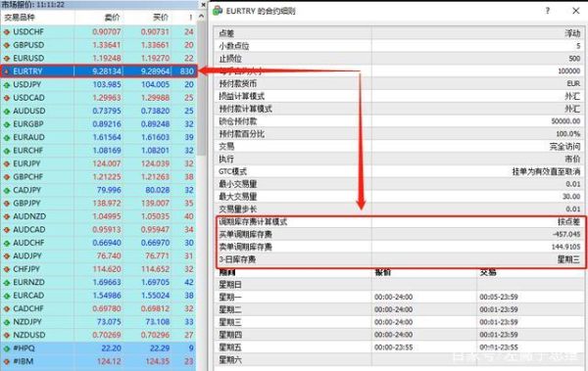The width and height of the screenshot is (588, 371).
Task: Click the AUDUSD symbol arrow icon
Action: (7, 112)
